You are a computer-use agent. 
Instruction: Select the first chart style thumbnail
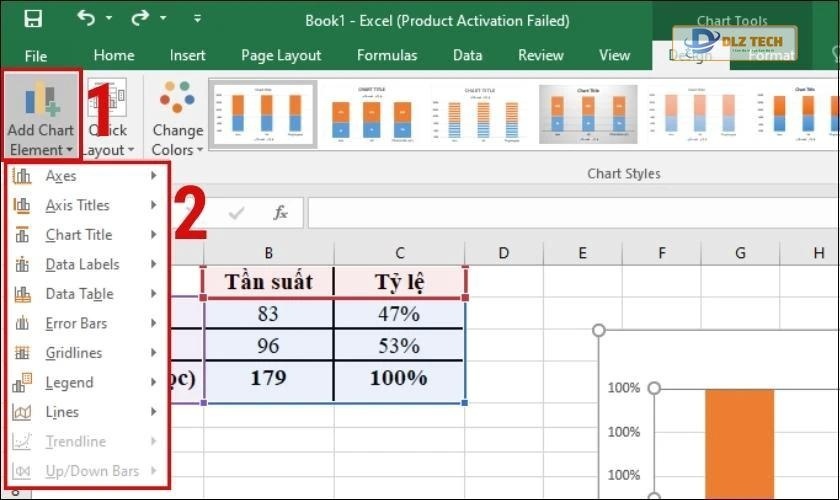pyautogui.click(x=262, y=114)
